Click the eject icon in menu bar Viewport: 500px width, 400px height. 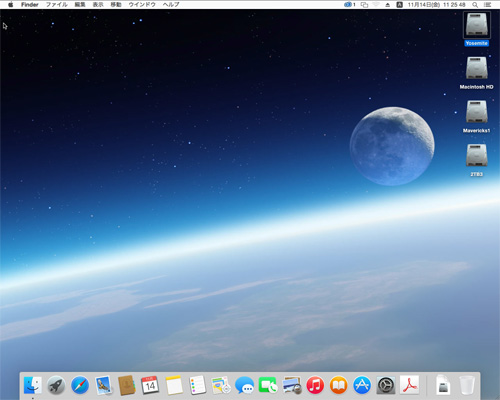[387, 5]
